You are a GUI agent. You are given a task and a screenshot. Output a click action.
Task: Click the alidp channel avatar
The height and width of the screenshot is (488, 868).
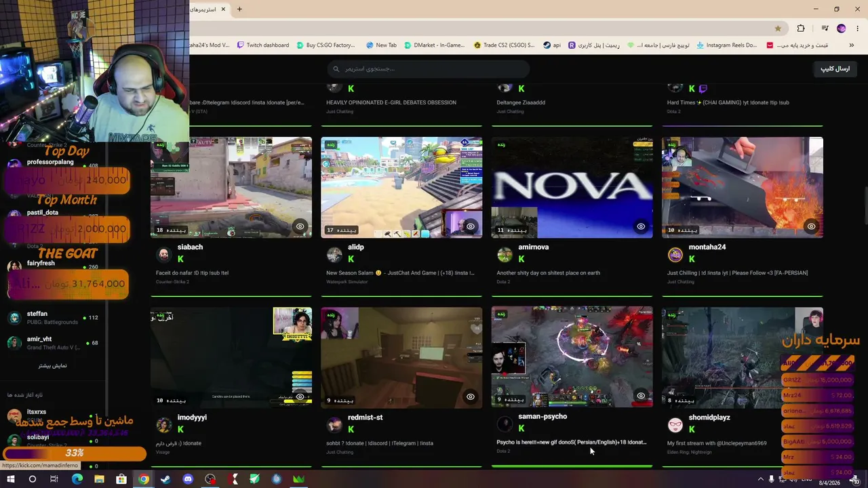(334, 254)
